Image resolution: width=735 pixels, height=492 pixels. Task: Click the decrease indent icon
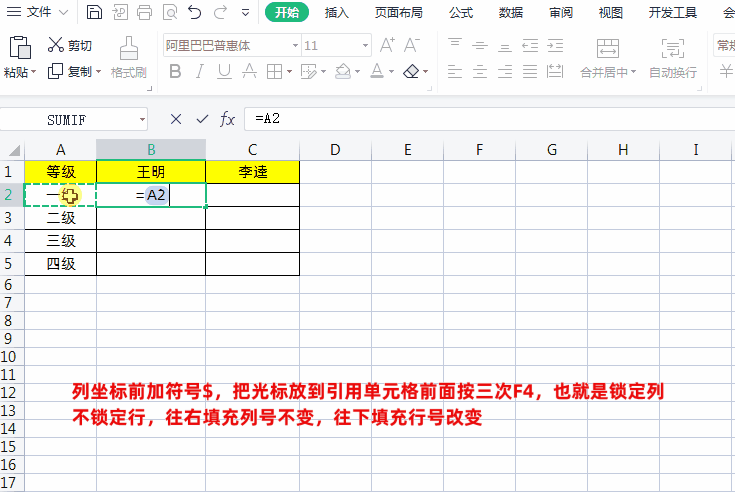click(530, 45)
